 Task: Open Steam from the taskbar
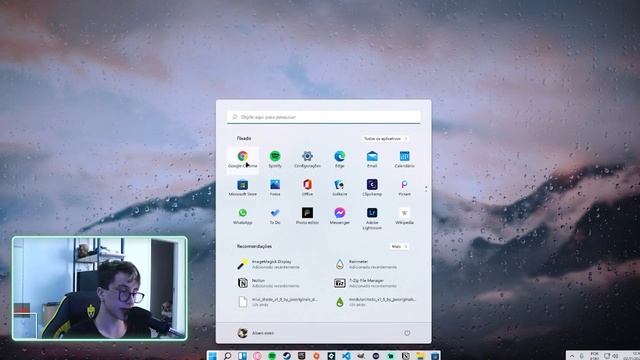tap(287, 356)
